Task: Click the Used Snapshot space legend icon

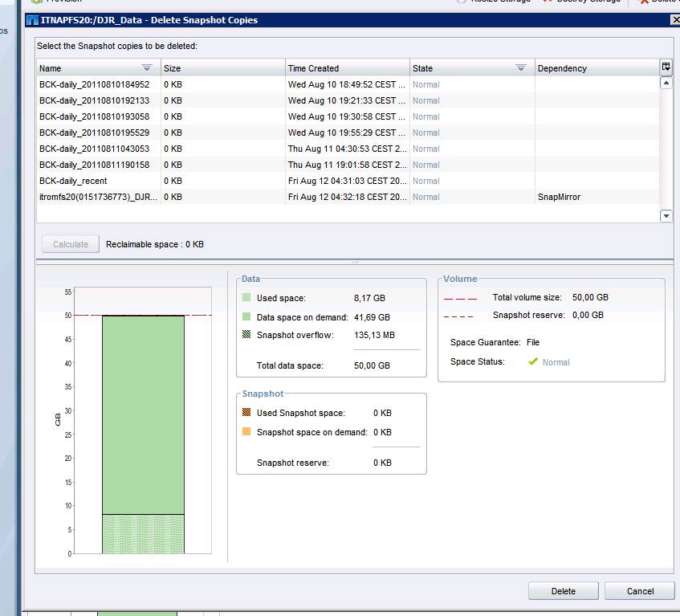Action: tap(246, 413)
